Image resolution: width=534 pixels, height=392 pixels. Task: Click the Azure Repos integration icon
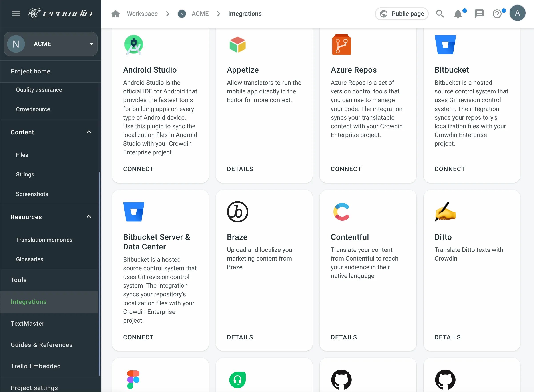coord(342,44)
